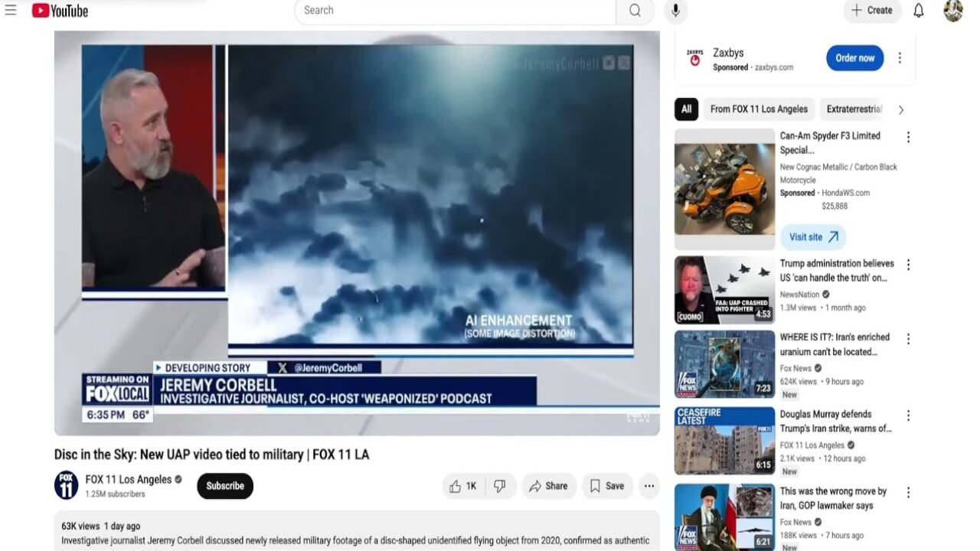The height and width of the screenshot is (551, 980).
Task: Select the From FOX 11 Los Angeles chip
Action: [759, 109]
